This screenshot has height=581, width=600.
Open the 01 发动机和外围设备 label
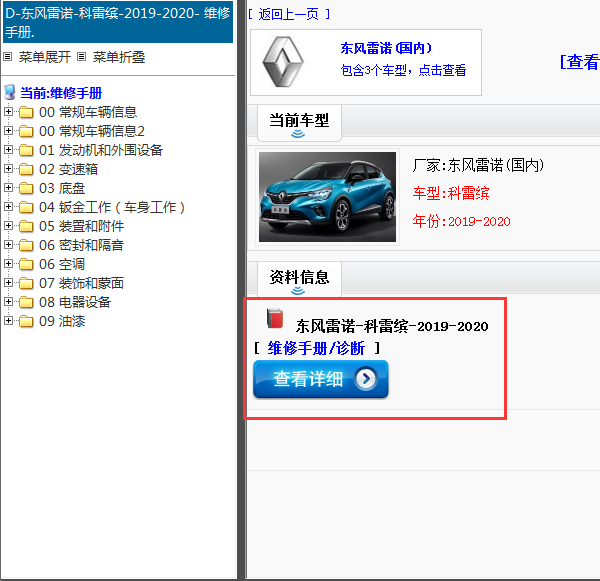pyautogui.click(x=101, y=150)
